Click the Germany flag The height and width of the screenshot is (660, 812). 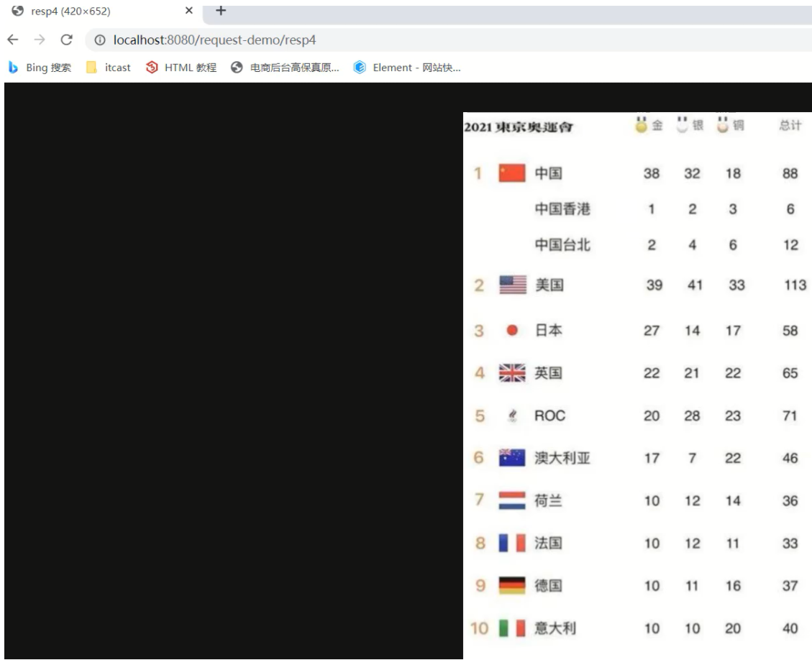[x=512, y=585]
